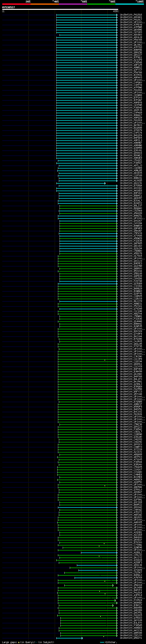Screen dimensions: 146x644
Task: Open hit UniRef100_B4FEE5
Action: pos(131,138)
